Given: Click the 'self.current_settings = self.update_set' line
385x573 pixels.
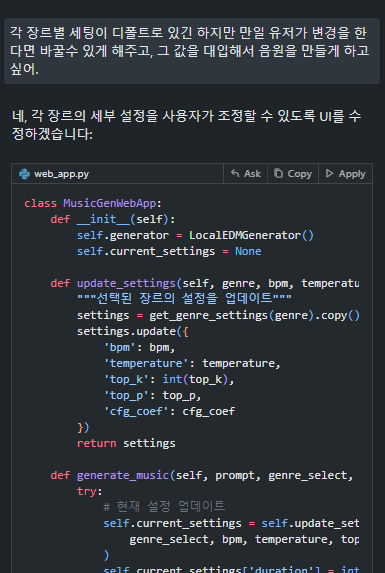Looking at the screenshot, I should 231,523.
